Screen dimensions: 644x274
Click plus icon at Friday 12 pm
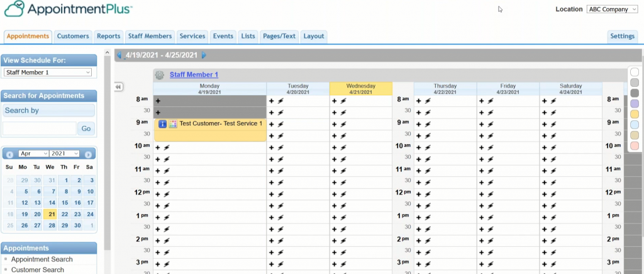(481, 194)
